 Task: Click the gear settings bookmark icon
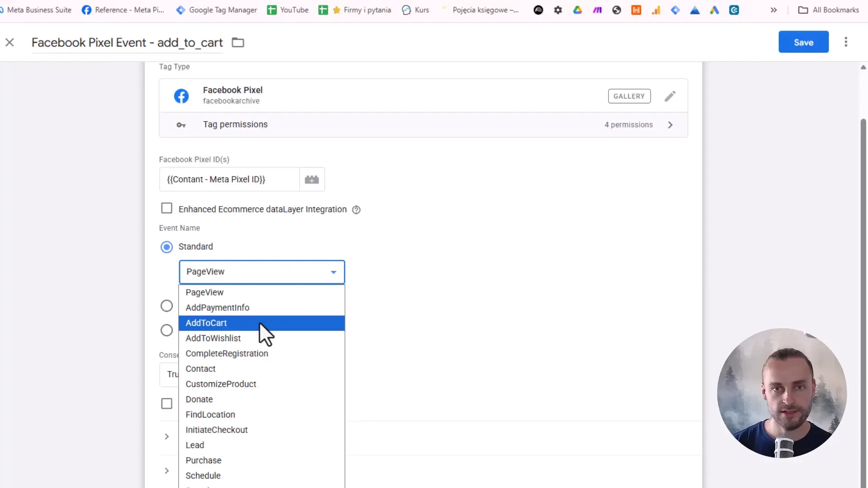point(558,10)
